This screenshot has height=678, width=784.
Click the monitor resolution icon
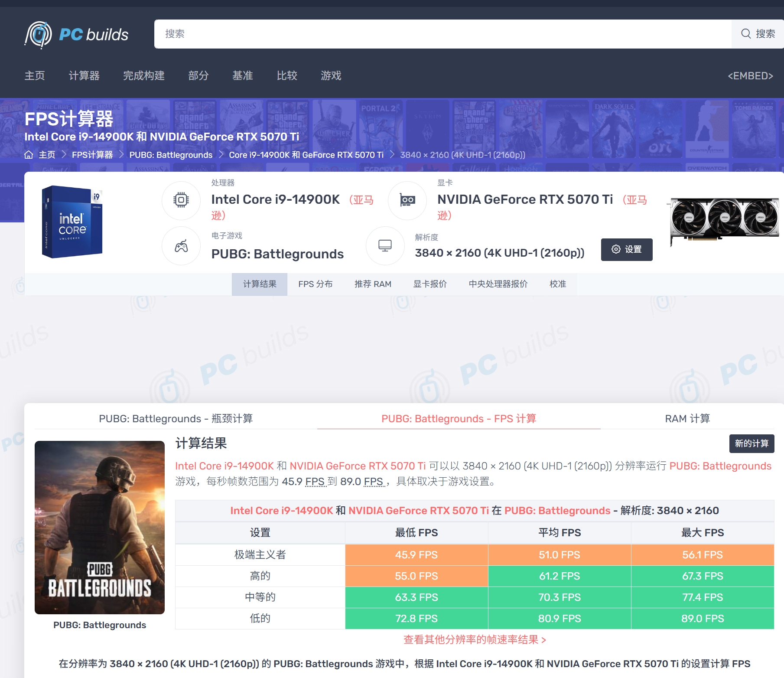coord(385,246)
